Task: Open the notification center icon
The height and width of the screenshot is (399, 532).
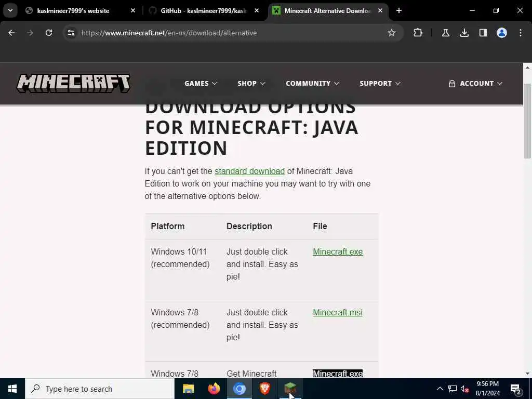Action: (x=516, y=389)
